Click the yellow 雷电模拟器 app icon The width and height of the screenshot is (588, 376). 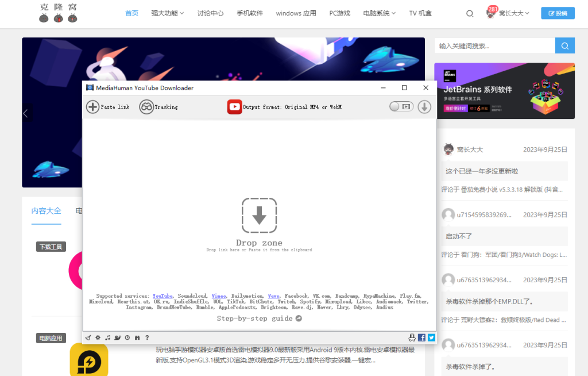[89, 360]
